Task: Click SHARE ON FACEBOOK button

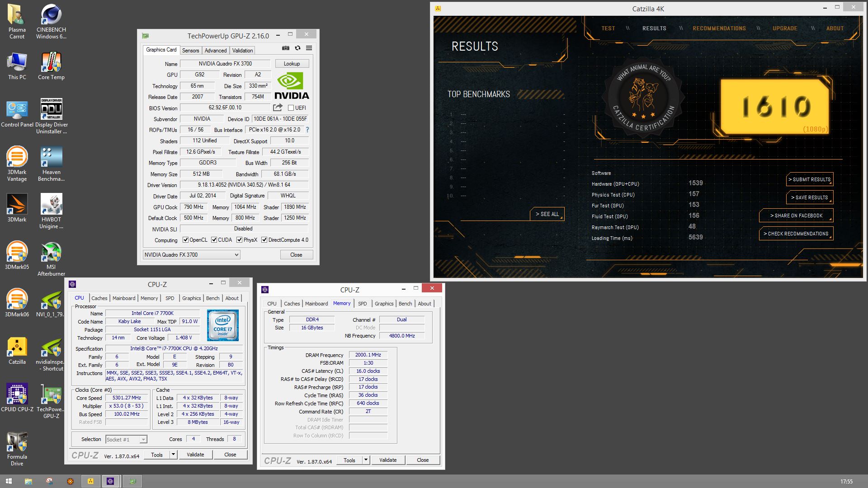Action: point(796,216)
